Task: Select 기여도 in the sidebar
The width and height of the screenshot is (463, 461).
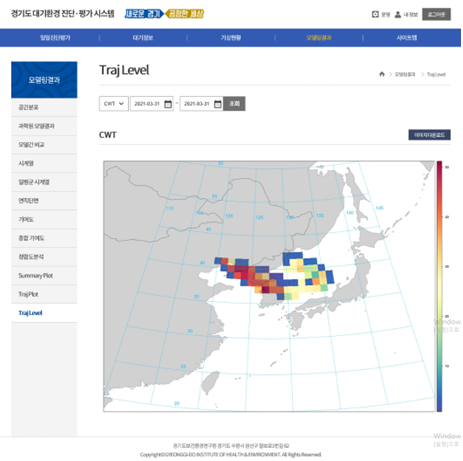Action: [x=44, y=219]
